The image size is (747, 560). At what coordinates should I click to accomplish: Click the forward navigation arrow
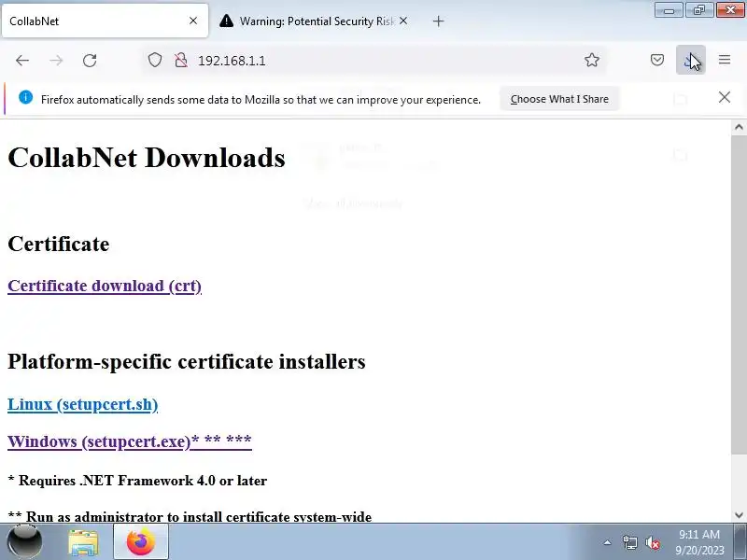(56, 61)
